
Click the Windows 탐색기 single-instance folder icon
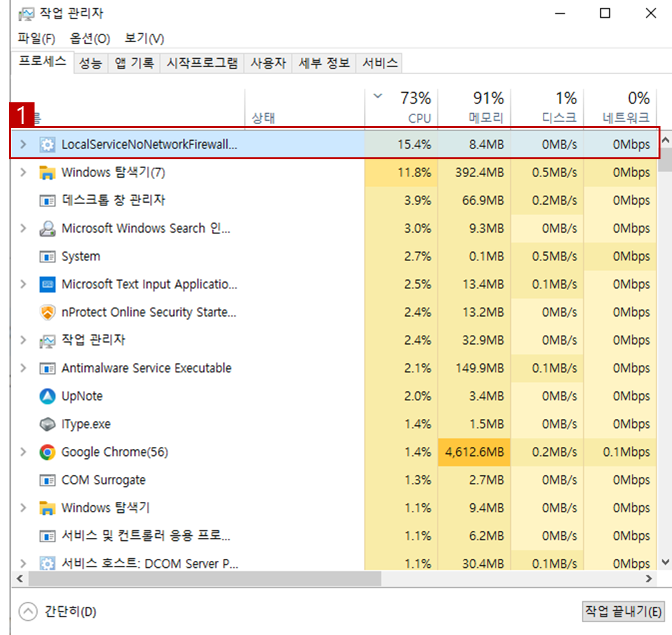(47, 508)
